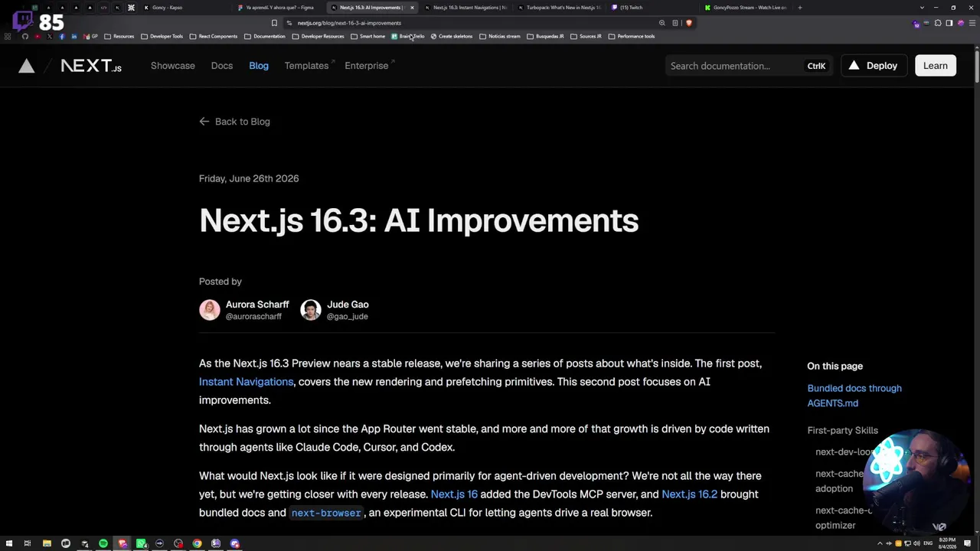Open the LinkedIn bookmark icon
Screen dimensions: 980x551
[x=74, y=37]
